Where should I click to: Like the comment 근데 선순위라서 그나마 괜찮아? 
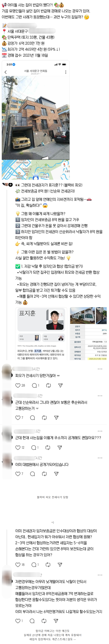(18, 417)
